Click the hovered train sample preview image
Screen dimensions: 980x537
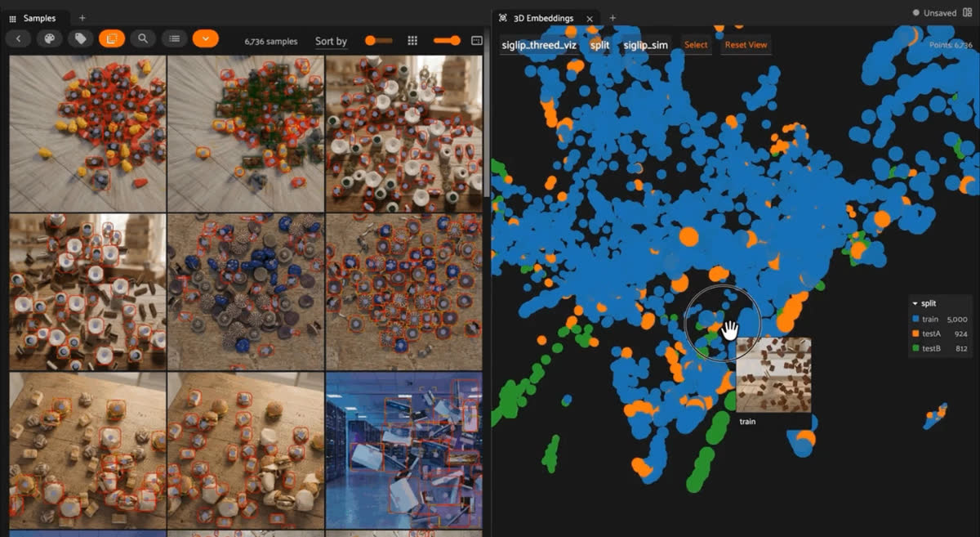[773, 376]
